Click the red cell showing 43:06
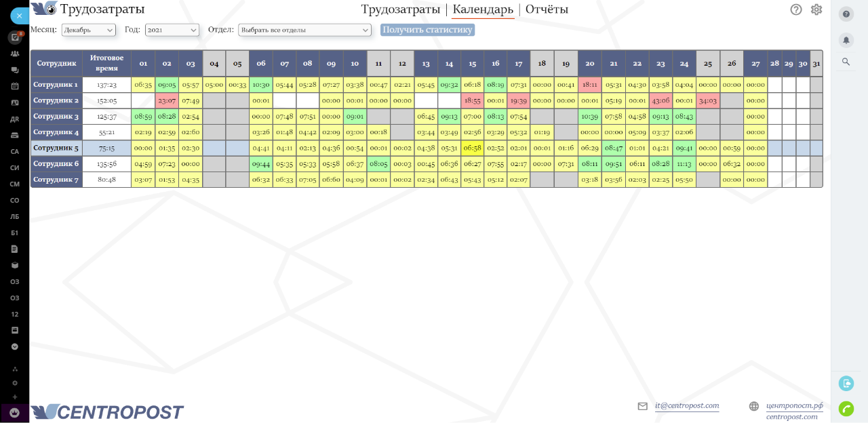Viewport: 868px width, 423px height. tap(660, 101)
